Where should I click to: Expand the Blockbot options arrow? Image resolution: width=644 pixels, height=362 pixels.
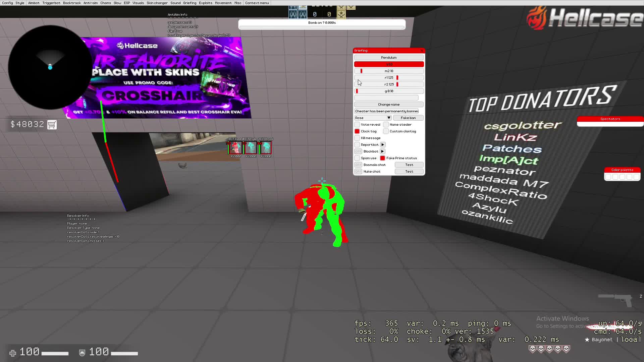(382, 152)
